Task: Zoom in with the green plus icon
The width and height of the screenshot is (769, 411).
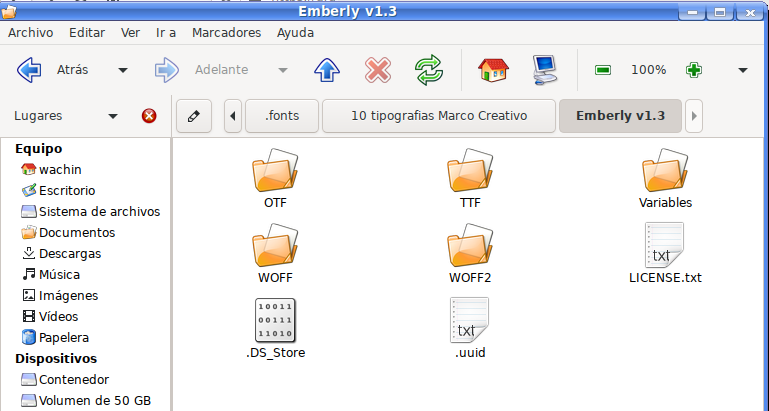Action: tap(693, 70)
